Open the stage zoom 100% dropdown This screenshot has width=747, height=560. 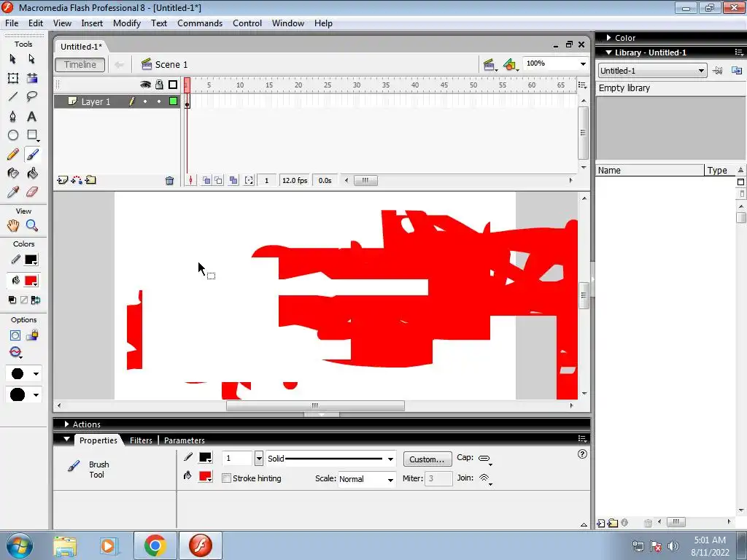coord(583,64)
